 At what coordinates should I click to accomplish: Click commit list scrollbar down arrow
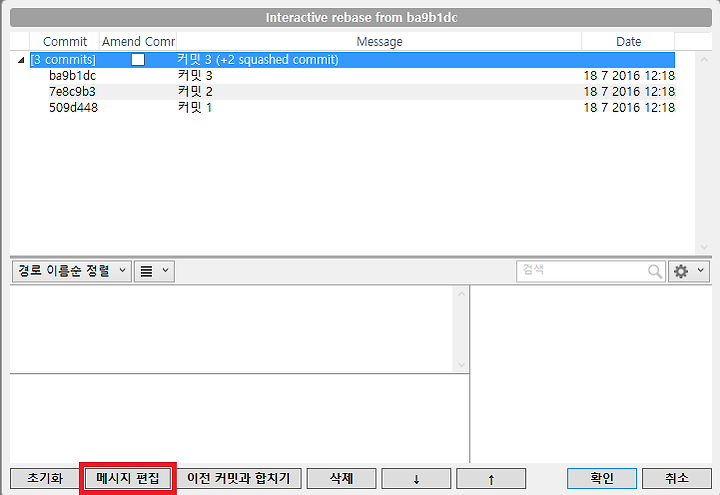point(704,247)
